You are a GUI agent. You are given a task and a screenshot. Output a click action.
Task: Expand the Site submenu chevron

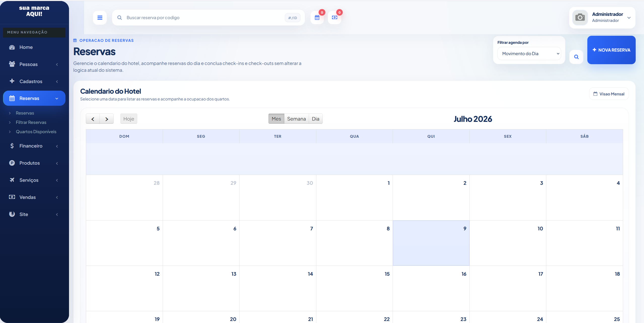coord(57,214)
